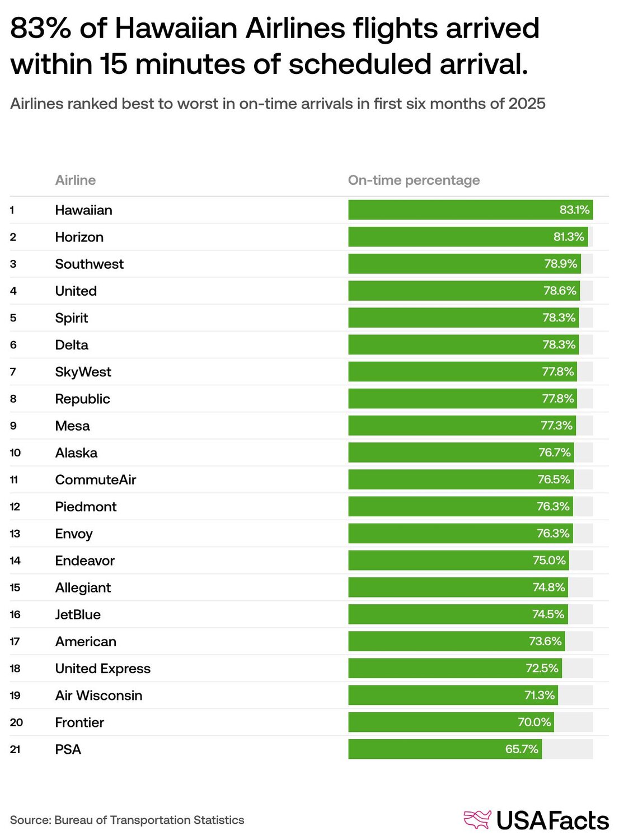619x840 pixels.
Task: Click the chart headline about Hawaiian Airlines
Action: click(275, 46)
